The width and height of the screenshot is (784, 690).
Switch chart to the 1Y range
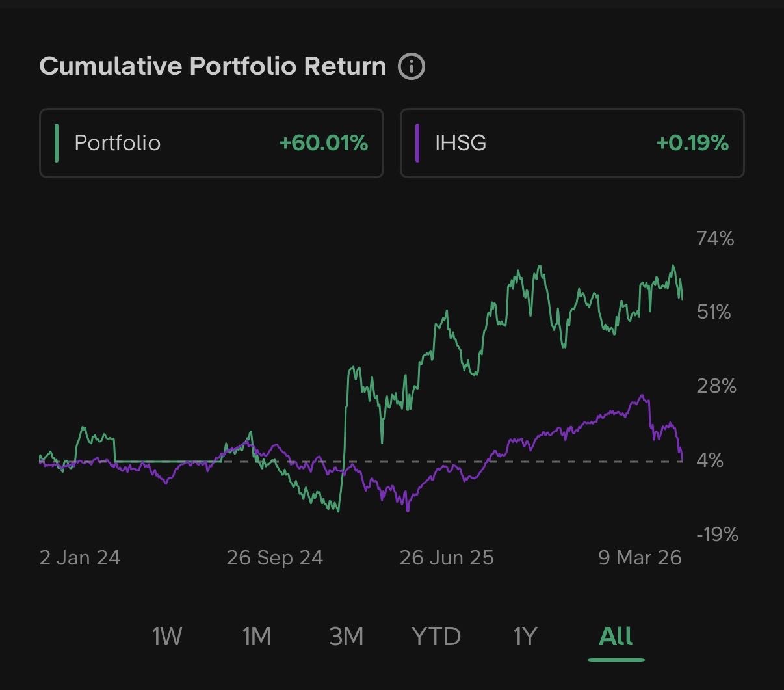click(526, 636)
